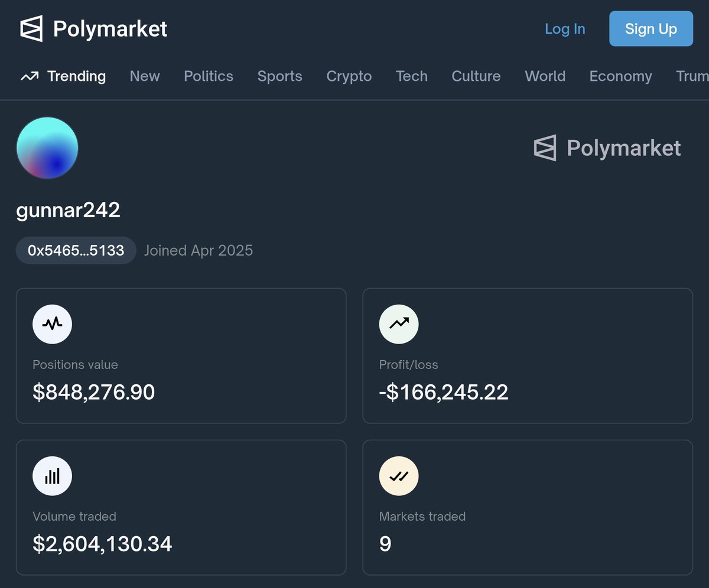The image size is (709, 588).
Task: Click the Volume traded label
Action: (x=74, y=517)
